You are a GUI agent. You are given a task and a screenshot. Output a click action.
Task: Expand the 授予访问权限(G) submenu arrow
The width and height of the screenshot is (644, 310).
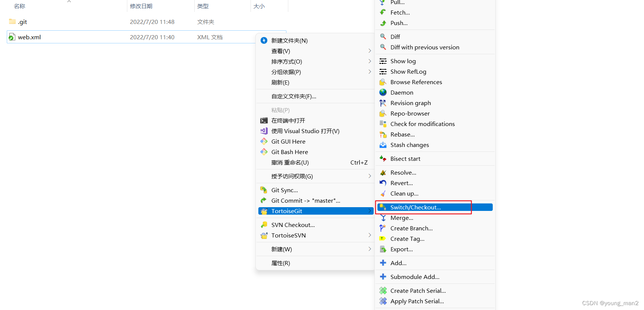coord(370,176)
